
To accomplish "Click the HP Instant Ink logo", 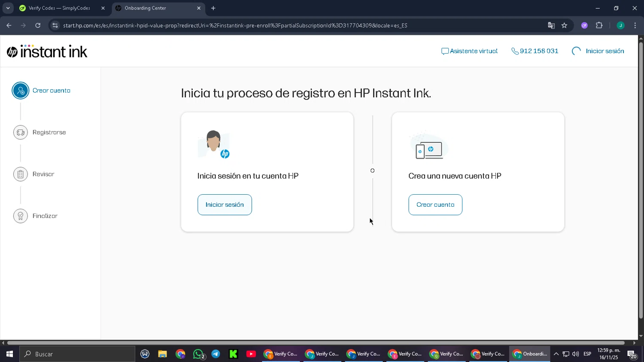I will pyautogui.click(x=47, y=51).
